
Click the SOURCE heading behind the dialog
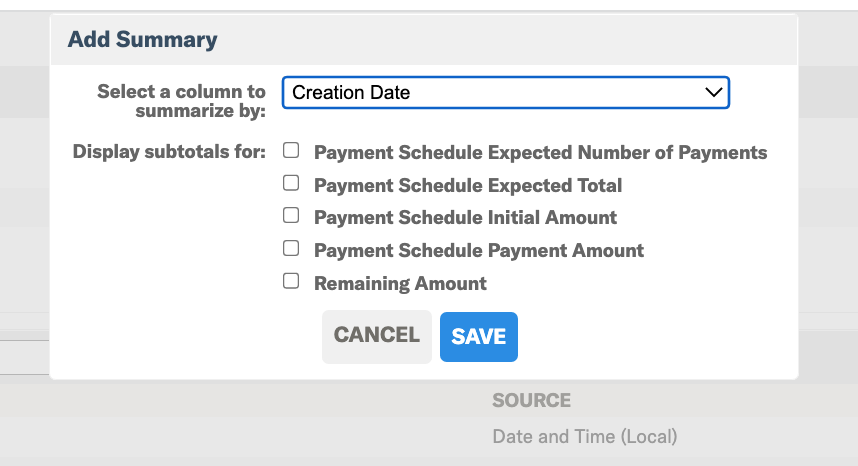pos(531,400)
